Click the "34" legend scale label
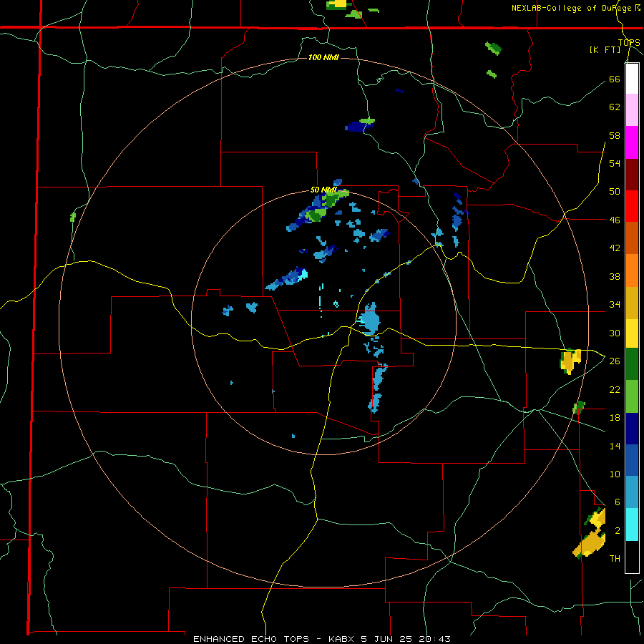The image size is (644, 644). click(615, 304)
